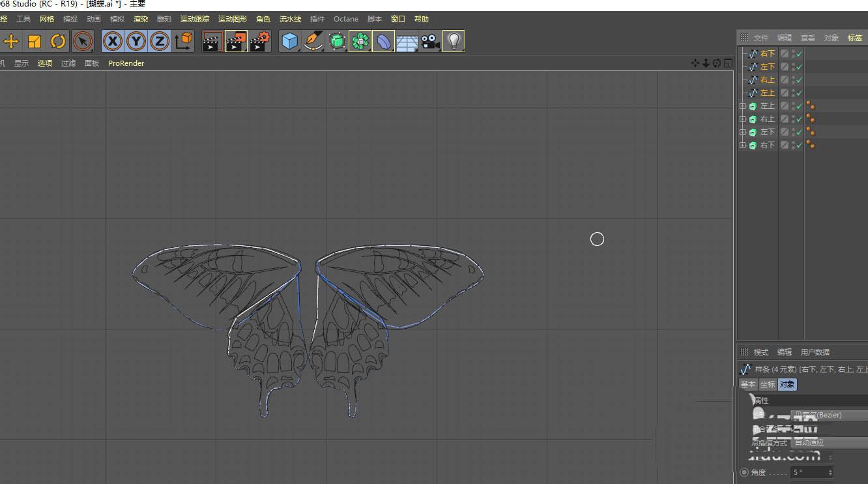Click the Camera object icon
868x484 pixels.
click(430, 42)
